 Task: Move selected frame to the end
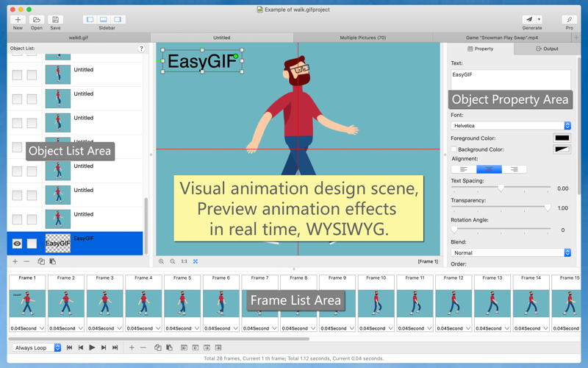click(x=218, y=347)
